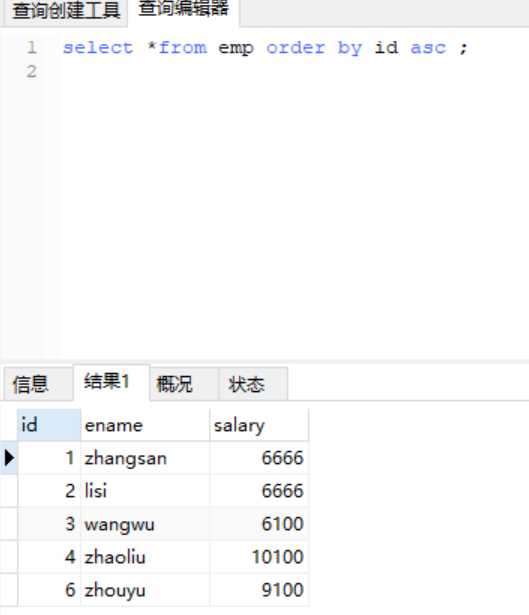Click the 'emp' table name in query

(236, 49)
